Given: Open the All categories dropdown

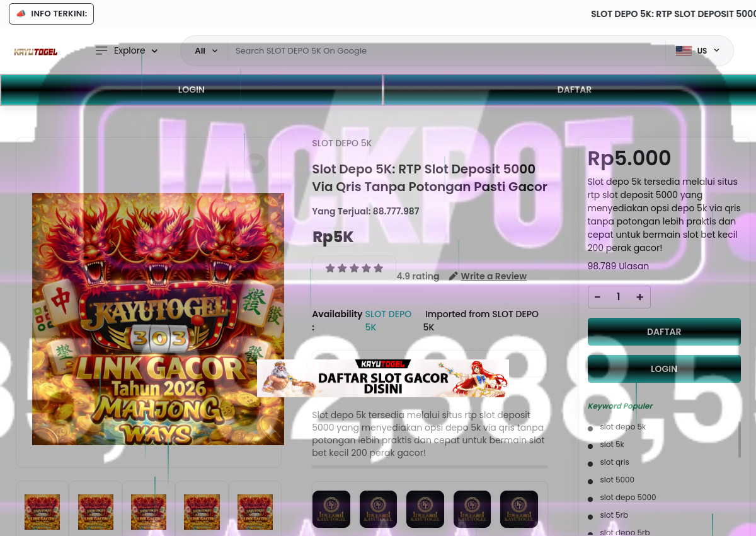Looking at the screenshot, I should coord(205,51).
